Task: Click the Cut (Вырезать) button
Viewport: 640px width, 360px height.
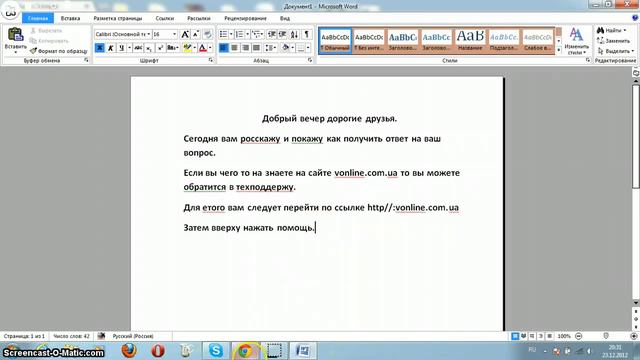Action: coord(46,31)
